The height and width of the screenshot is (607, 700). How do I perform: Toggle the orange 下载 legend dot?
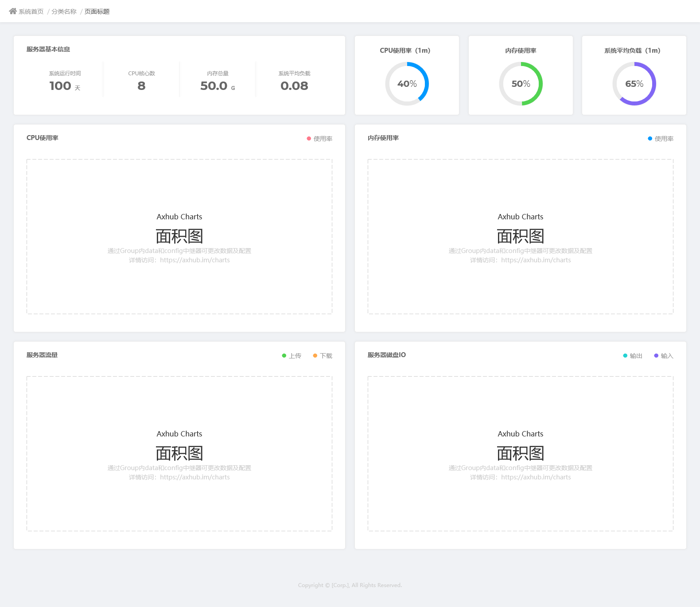315,356
